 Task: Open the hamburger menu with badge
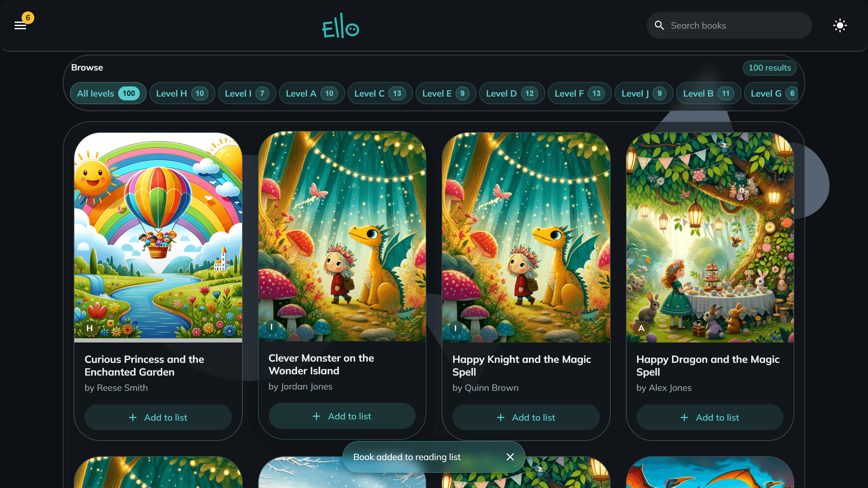point(21,25)
